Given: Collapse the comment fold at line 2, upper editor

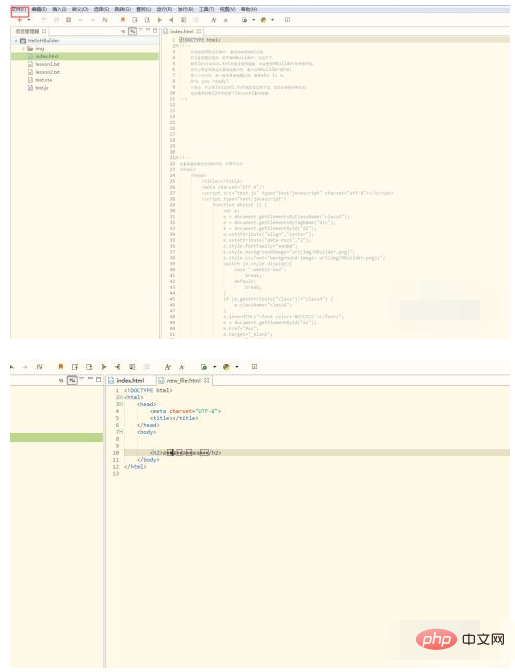Looking at the screenshot, I should click(x=175, y=45).
